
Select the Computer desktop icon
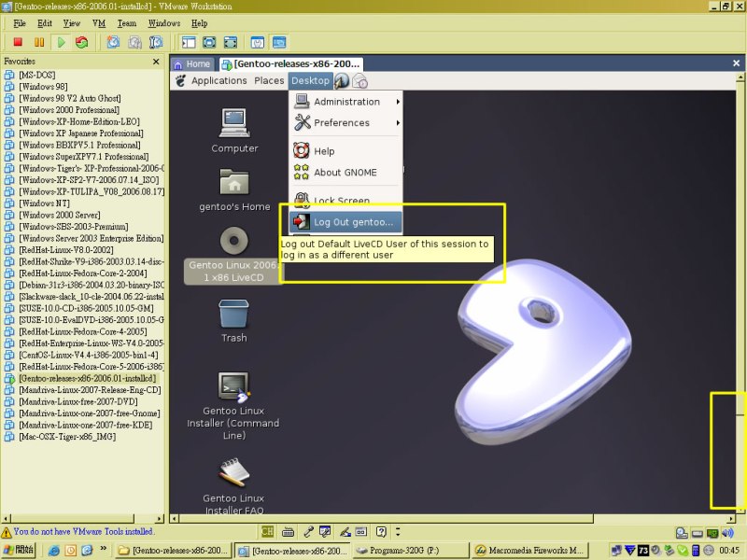click(x=234, y=130)
